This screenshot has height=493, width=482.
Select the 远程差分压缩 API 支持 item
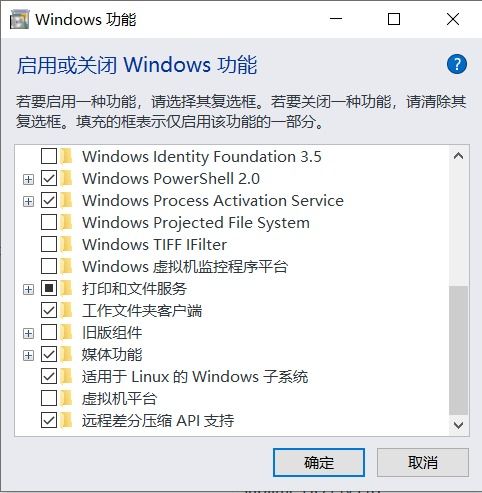[x=158, y=420]
